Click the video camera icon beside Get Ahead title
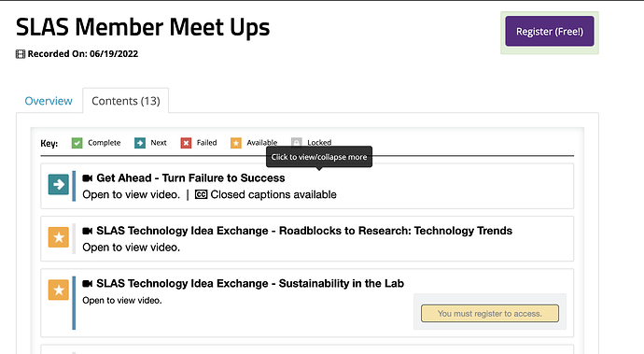Screen dimensions: 644x354 (x=87, y=178)
